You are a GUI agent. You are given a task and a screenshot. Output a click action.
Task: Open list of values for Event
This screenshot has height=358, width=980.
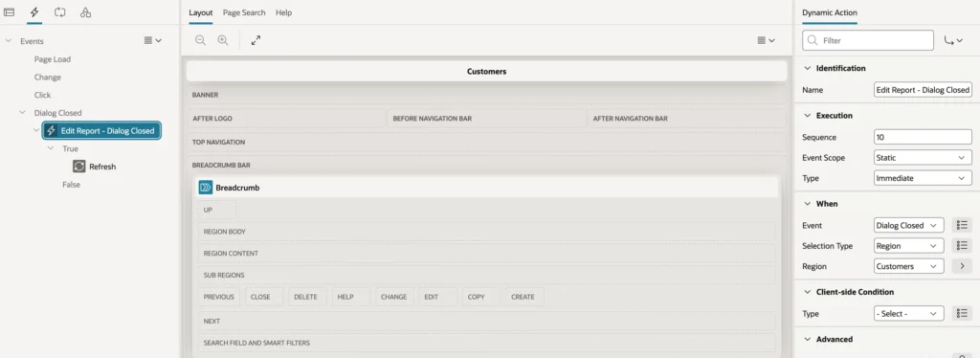coord(962,225)
